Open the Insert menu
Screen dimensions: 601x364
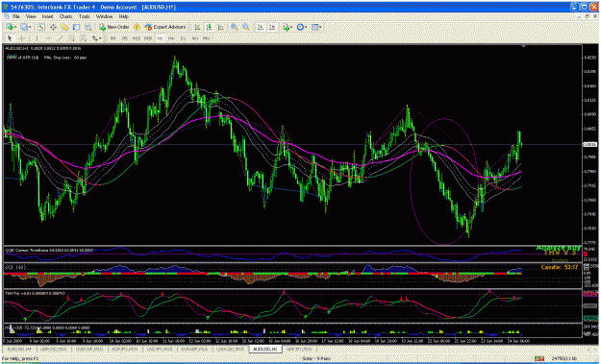pyautogui.click(x=47, y=16)
